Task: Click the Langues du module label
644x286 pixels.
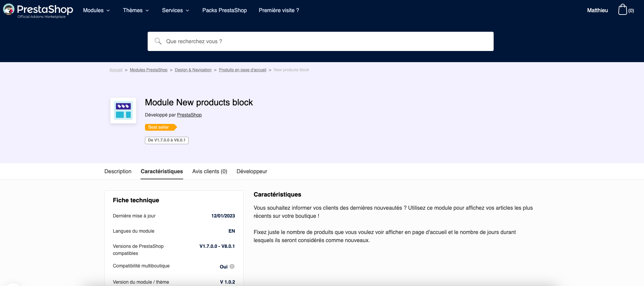Action: (x=133, y=231)
